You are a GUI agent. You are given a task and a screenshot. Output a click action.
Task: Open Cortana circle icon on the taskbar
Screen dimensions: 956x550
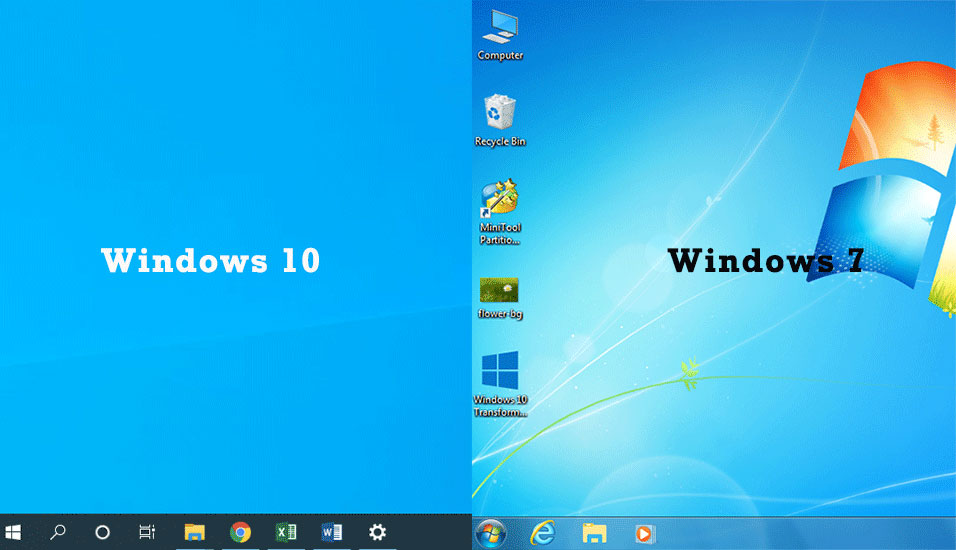click(x=102, y=532)
